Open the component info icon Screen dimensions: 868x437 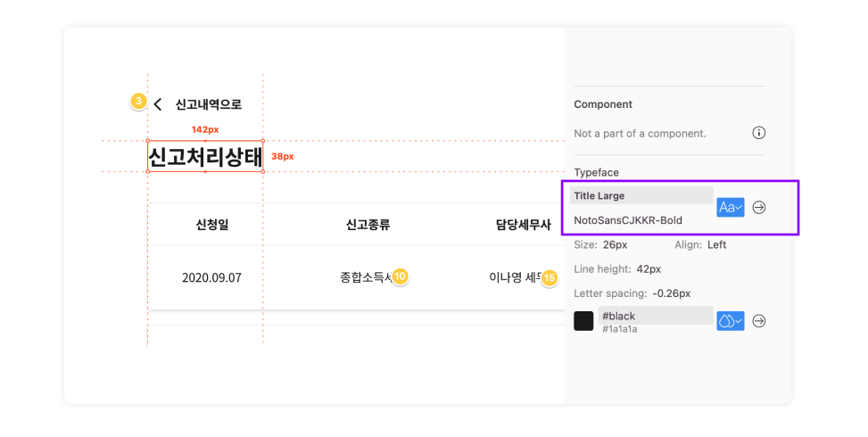click(758, 133)
